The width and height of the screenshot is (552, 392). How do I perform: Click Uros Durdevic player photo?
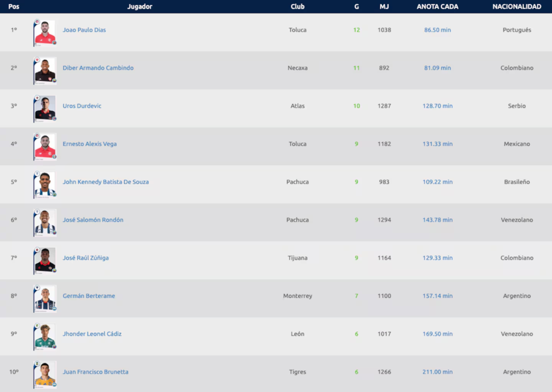click(x=45, y=108)
